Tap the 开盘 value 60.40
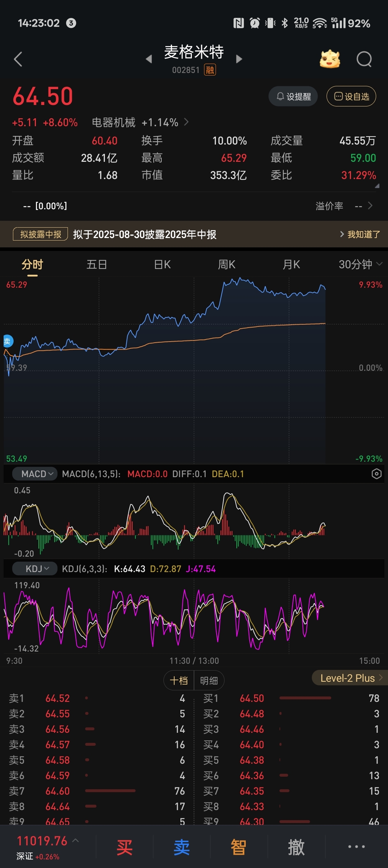388x868 pixels. pyautogui.click(x=105, y=141)
